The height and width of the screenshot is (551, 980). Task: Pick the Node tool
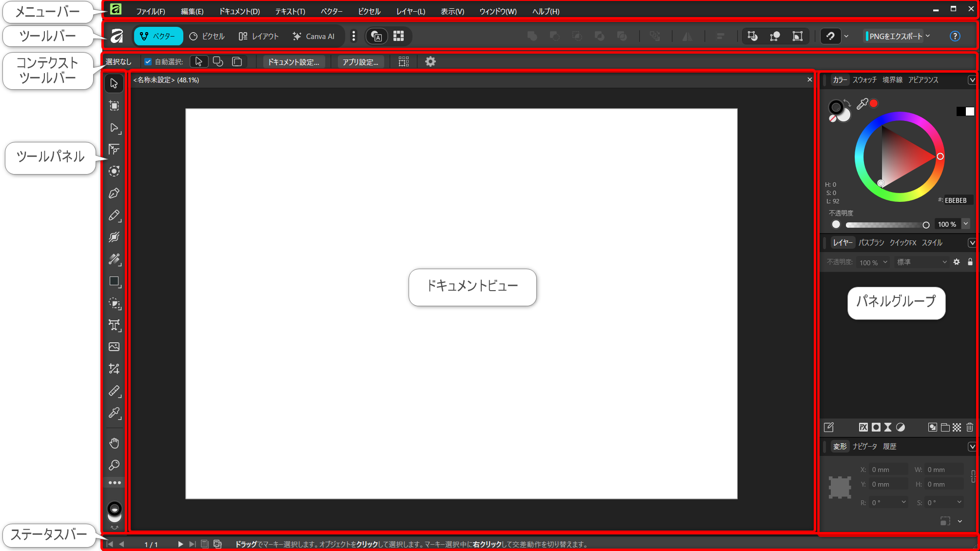[114, 128]
